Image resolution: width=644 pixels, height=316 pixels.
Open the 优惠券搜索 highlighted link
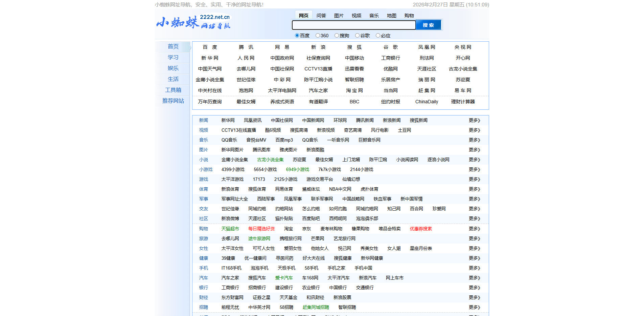coord(420,229)
